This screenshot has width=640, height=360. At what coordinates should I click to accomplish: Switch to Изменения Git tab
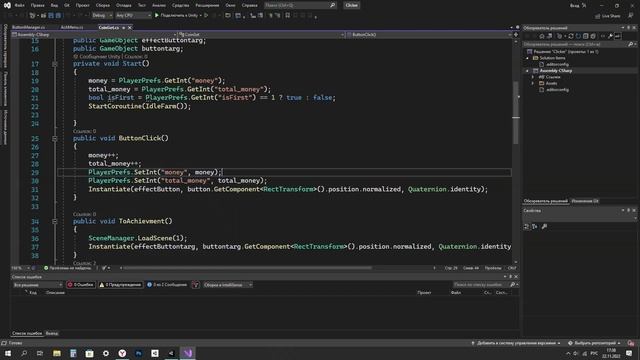tap(584, 201)
